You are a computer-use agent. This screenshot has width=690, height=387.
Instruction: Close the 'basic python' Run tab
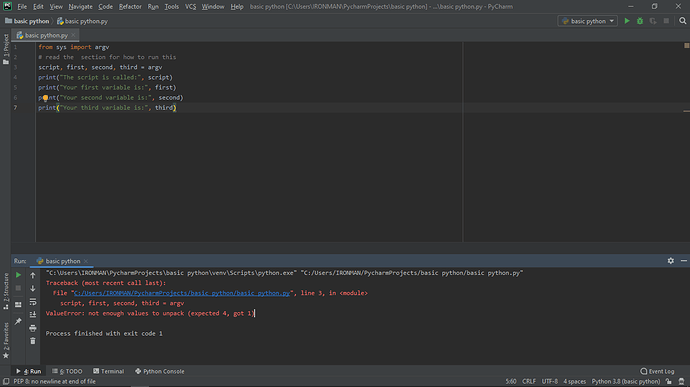click(86, 261)
